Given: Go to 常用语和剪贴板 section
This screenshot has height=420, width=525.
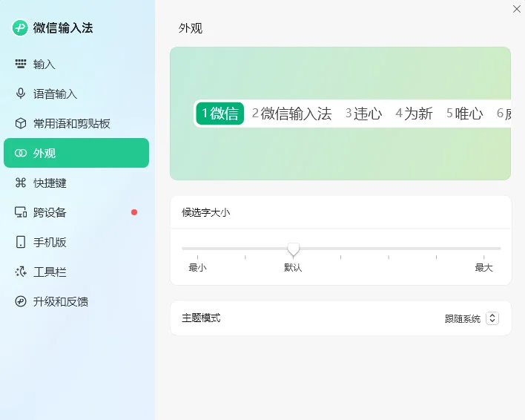Looking at the screenshot, I should (76, 123).
